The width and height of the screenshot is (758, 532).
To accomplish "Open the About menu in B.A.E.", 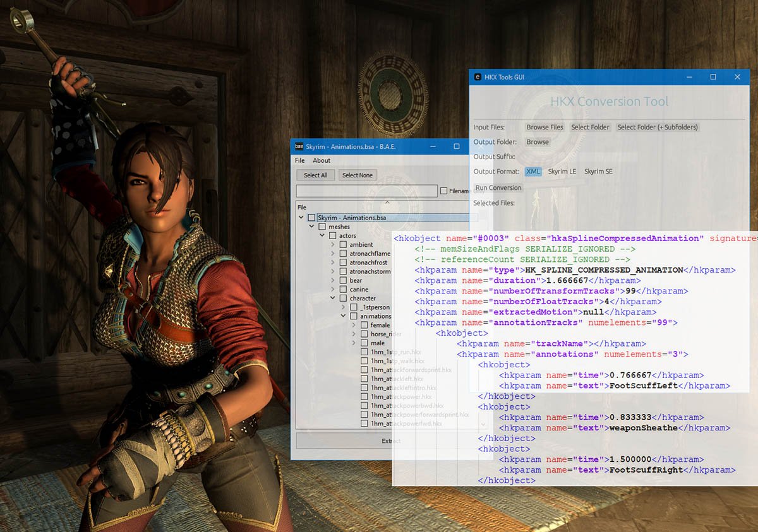I will pos(322,160).
